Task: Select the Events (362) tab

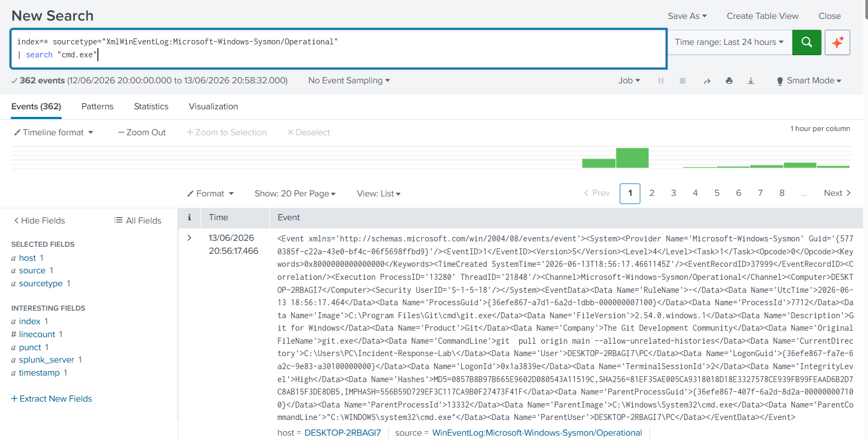Action: coord(36,107)
